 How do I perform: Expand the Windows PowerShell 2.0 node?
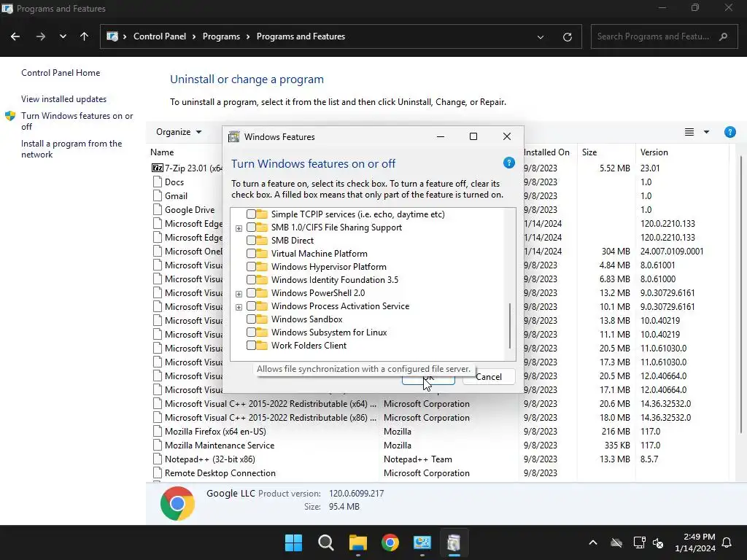pos(239,294)
